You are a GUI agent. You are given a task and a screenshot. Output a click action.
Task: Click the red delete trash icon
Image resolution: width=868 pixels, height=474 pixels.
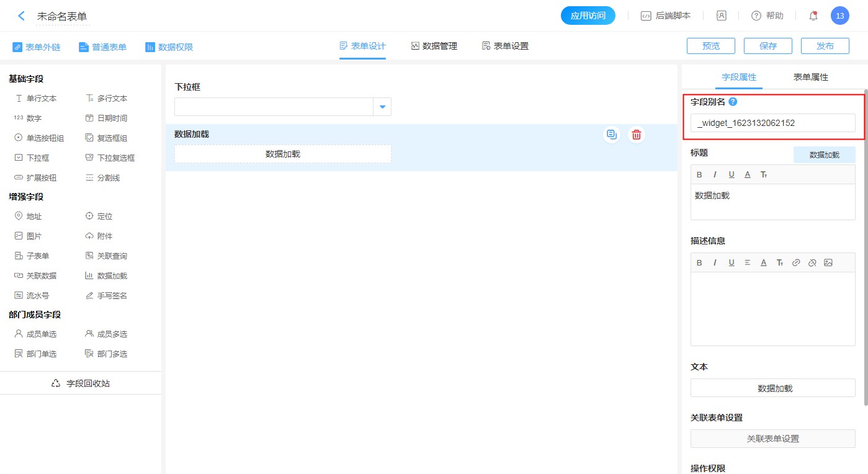pos(636,135)
